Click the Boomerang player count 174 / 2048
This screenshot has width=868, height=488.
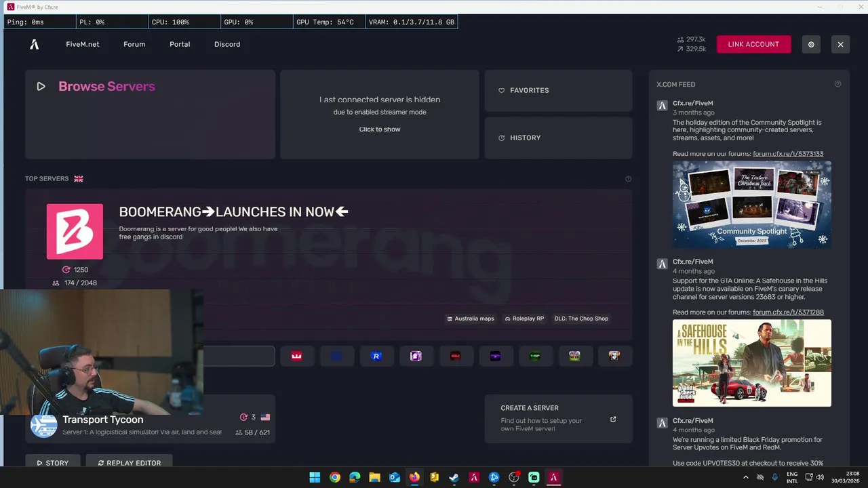pos(75,283)
